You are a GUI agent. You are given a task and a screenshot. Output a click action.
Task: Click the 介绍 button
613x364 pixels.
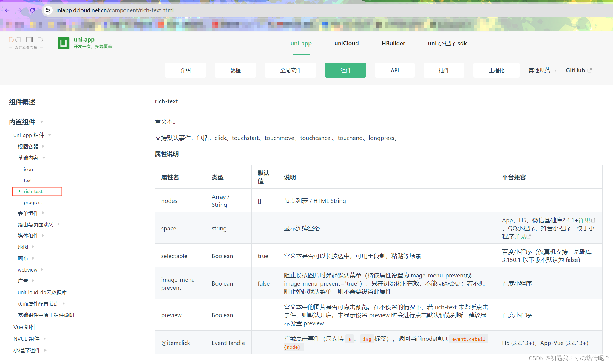click(185, 70)
